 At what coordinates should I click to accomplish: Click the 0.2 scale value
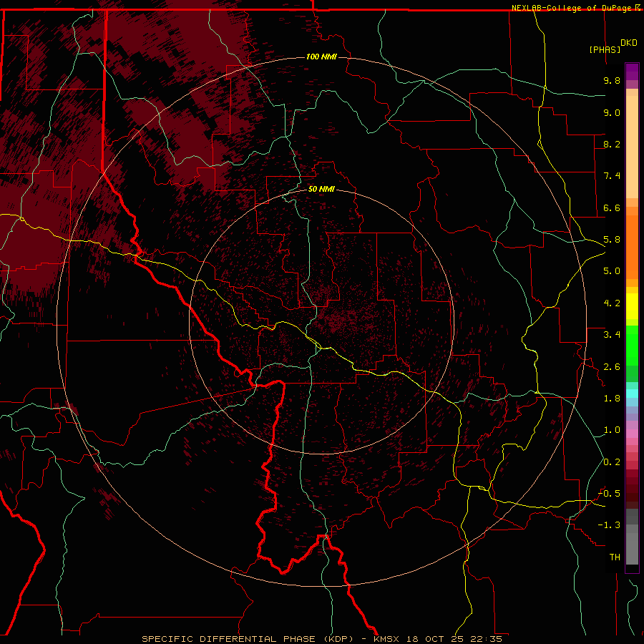point(612,462)
